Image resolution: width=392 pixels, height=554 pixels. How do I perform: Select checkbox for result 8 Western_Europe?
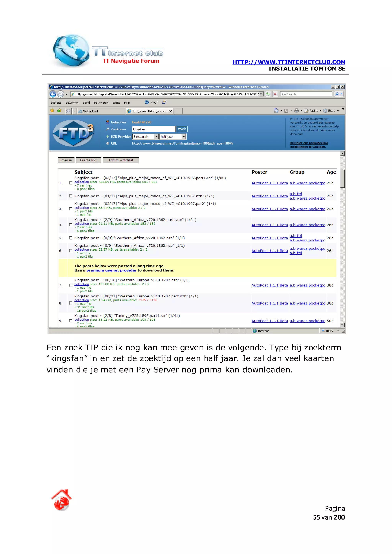click(70, 303)
